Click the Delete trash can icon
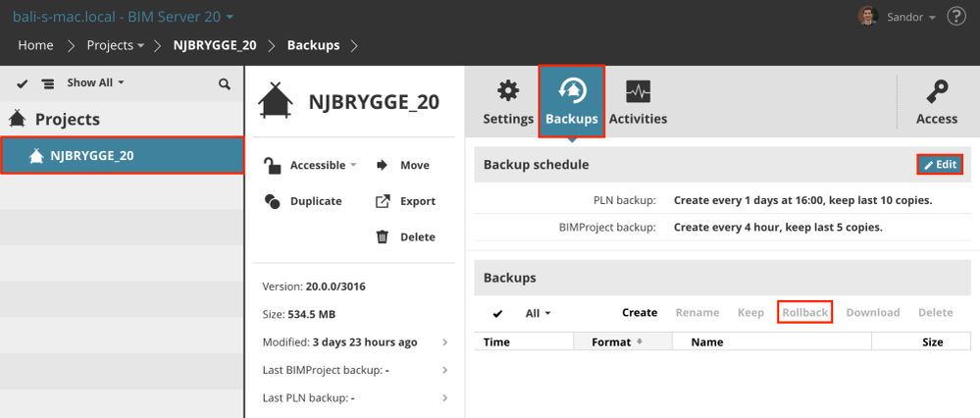This screenshot has width=980, height=418. (383, 236)
